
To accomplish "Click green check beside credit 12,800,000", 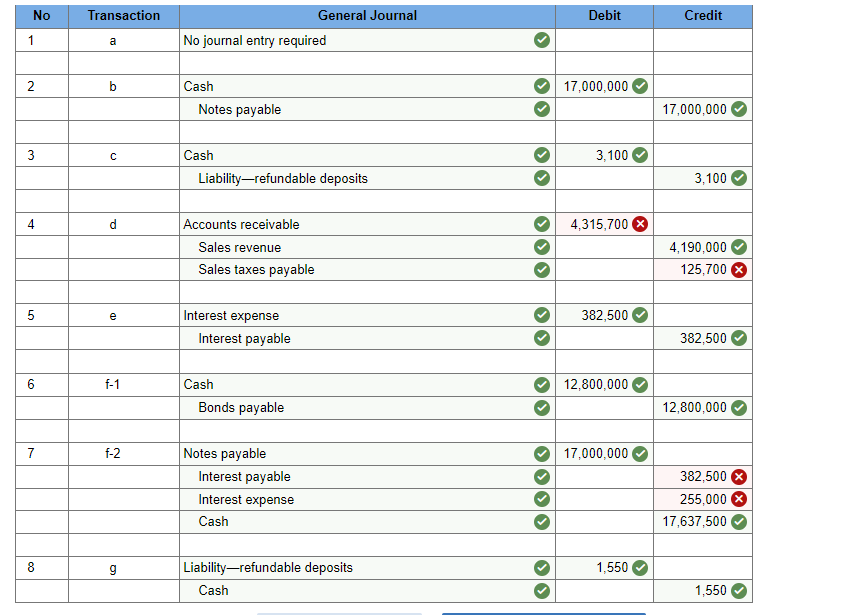I will click(739, 408).
